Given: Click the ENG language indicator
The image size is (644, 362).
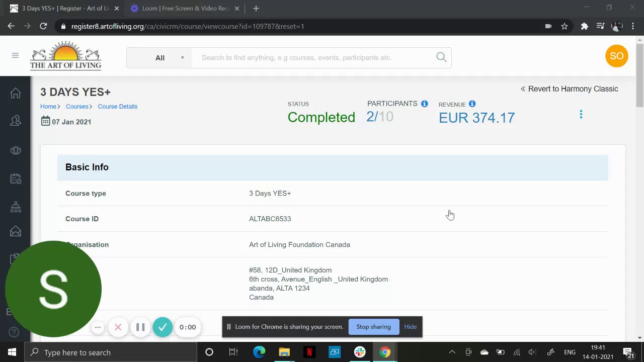Looking at the screenshot, I should (x=570, y=352).
